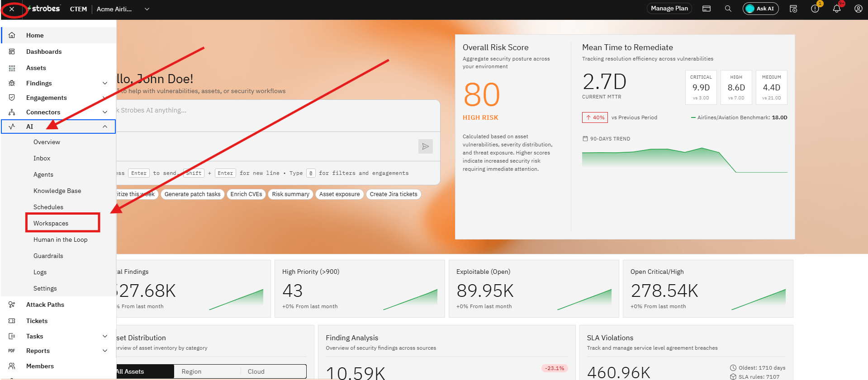Click the Ask AI button
Screen dimensions: 868x380
760,9
